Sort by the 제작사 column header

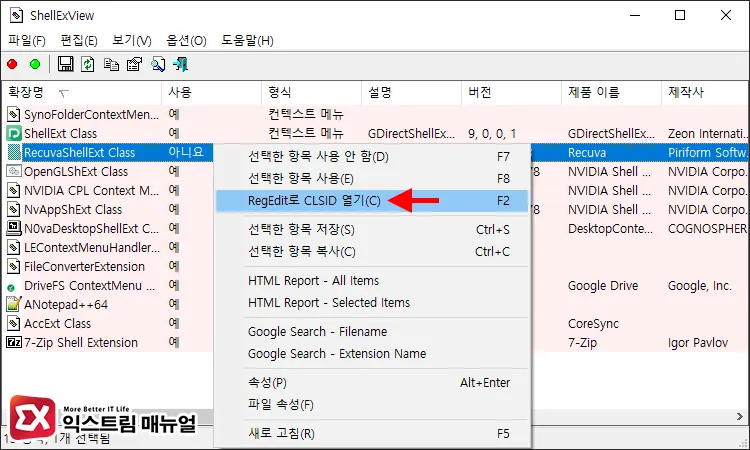(688, 93)
